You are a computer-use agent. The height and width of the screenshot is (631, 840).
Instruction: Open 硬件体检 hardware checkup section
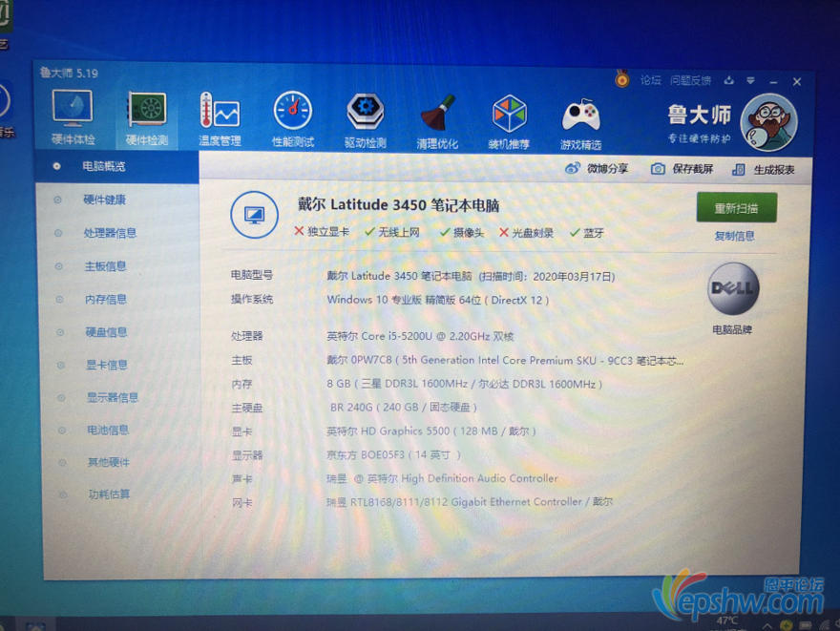[x=73, y=117]
